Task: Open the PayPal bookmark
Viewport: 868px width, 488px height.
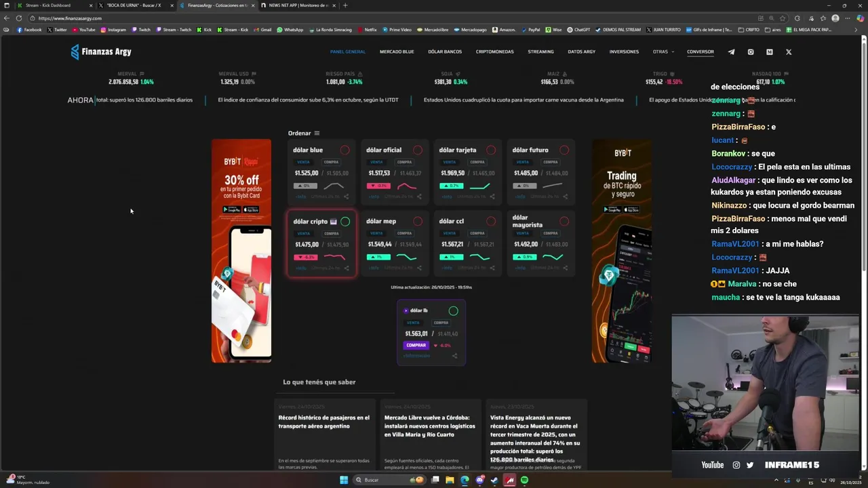Action: (x=530, y=30)
